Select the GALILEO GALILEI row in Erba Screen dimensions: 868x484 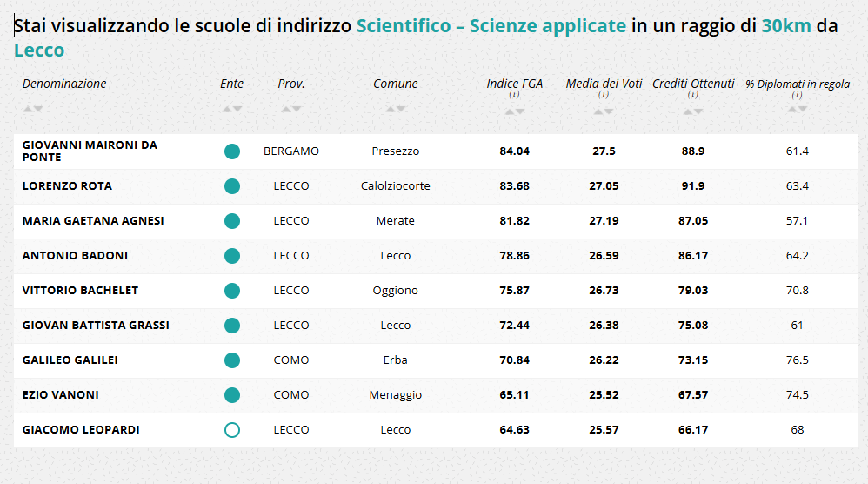pyautogui.click(x=70, y=360)
